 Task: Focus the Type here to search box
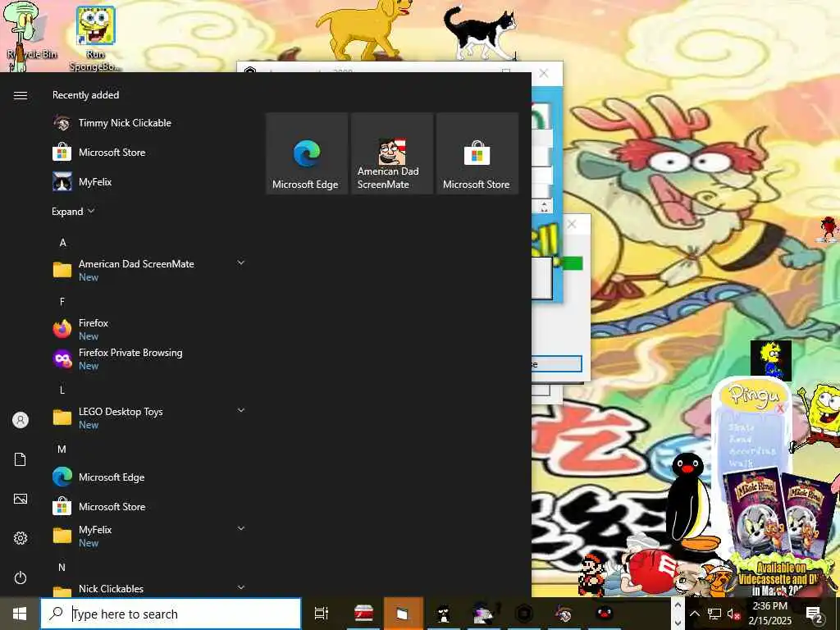tap(171, 614)
